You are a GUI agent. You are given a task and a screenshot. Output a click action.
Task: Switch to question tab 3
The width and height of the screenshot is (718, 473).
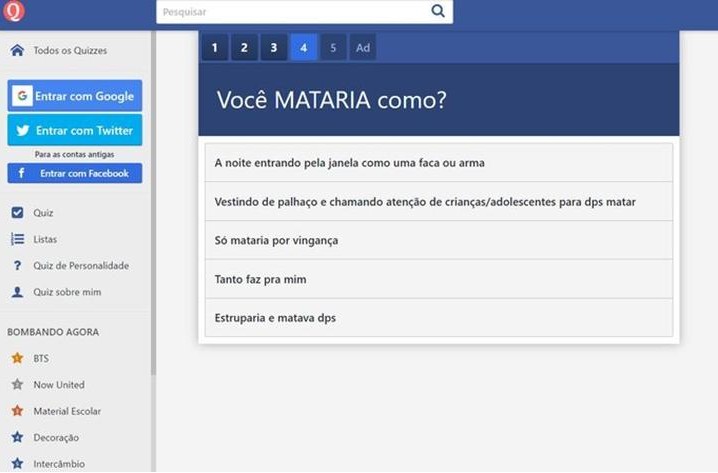[x=273, y=48]
